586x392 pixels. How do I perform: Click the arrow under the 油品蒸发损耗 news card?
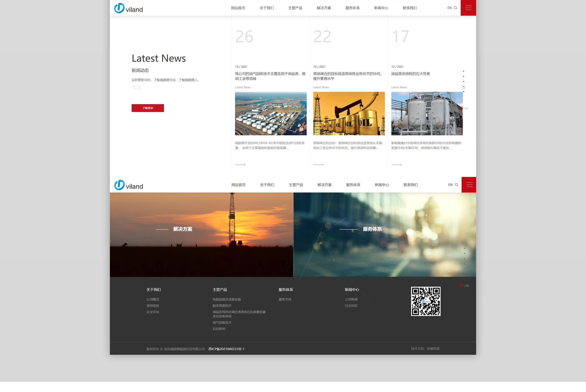pyautogui.click(x=396, y=165)
